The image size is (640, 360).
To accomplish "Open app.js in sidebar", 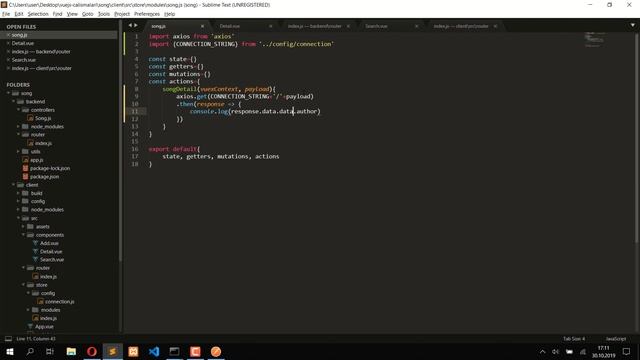I will tap(37, 160).
